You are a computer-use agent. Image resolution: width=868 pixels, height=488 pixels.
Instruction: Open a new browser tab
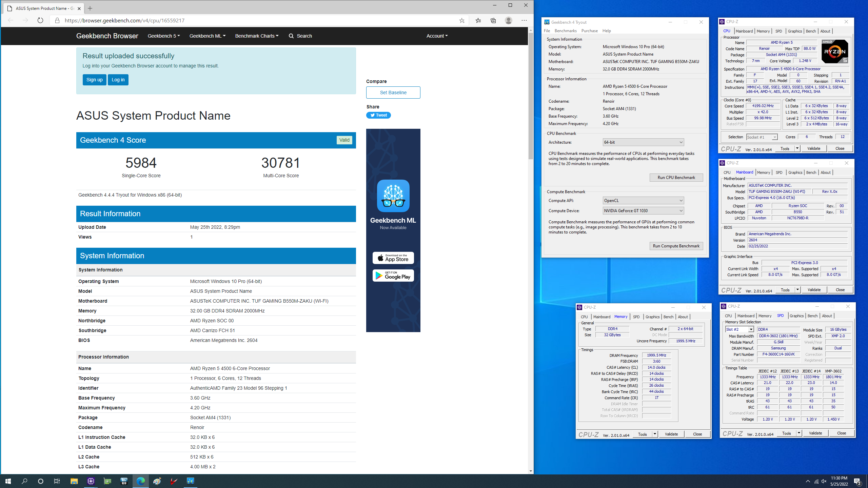point(90,8)
